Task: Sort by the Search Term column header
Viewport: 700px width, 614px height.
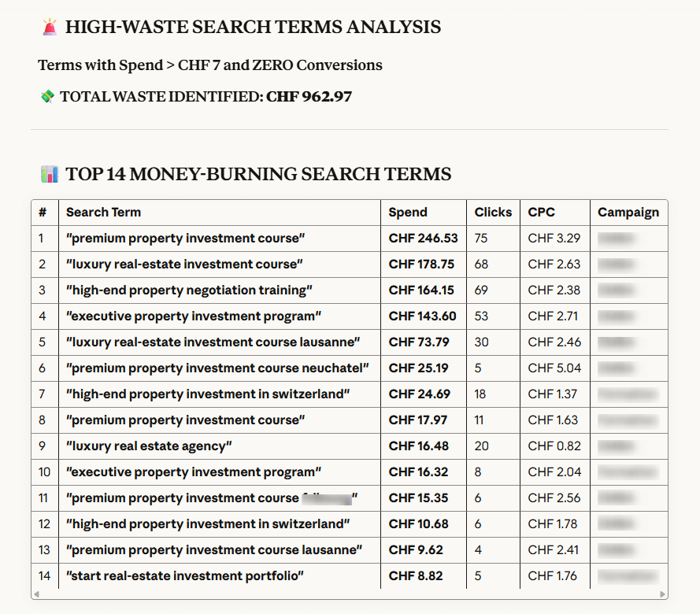Action: [x=103, y=212]
